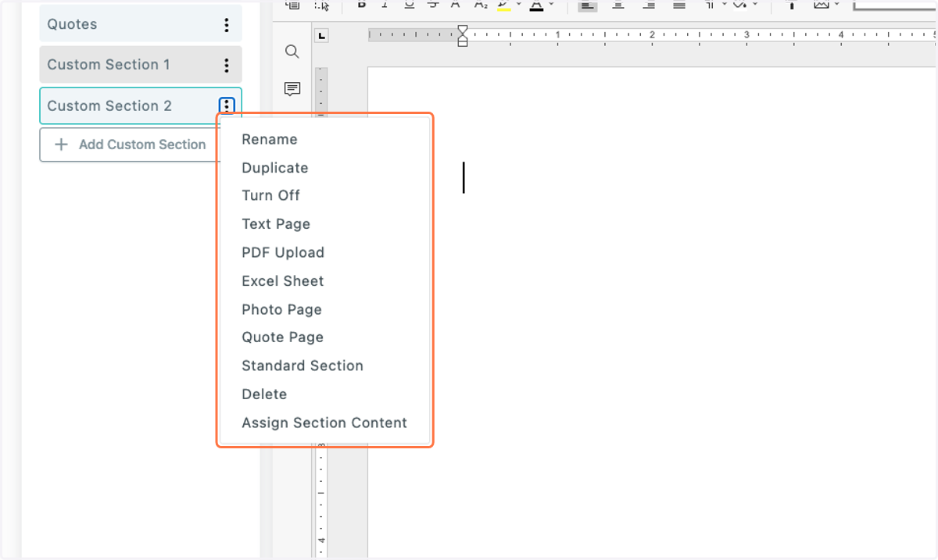The height and width of the screenshot is (560, 938).
Task: Expand the font color dropdown arrow
Action: [x=551, y=5]
